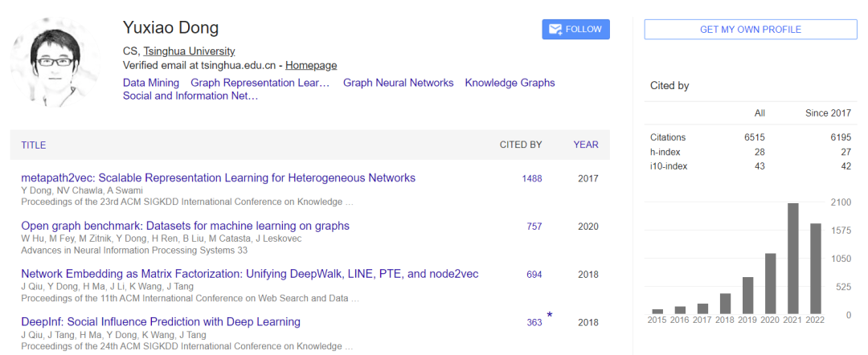Select the Knowledge Graphs interest tag
Image resolution: width=868 pixels, height=355 pixels.
click(510, 83)
